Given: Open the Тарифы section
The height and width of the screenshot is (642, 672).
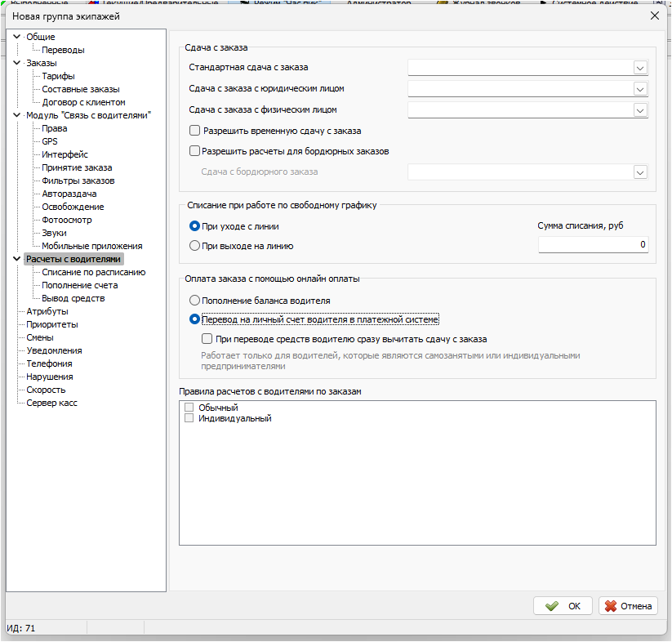Looking at the screenshot, I should pos(58,76).
